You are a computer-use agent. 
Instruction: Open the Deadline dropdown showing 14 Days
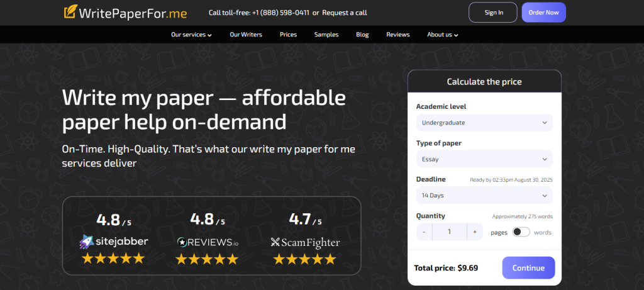484,196
